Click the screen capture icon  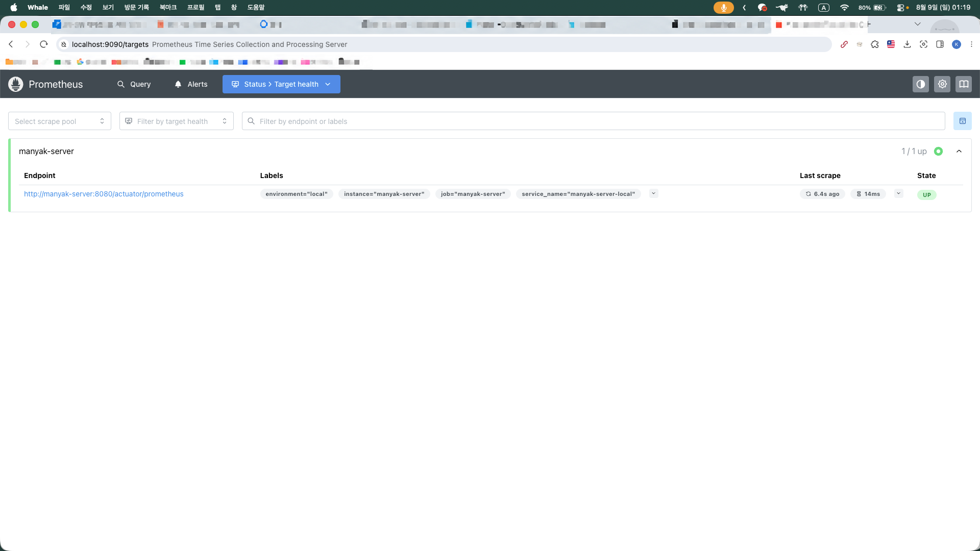tap(924, 44)
